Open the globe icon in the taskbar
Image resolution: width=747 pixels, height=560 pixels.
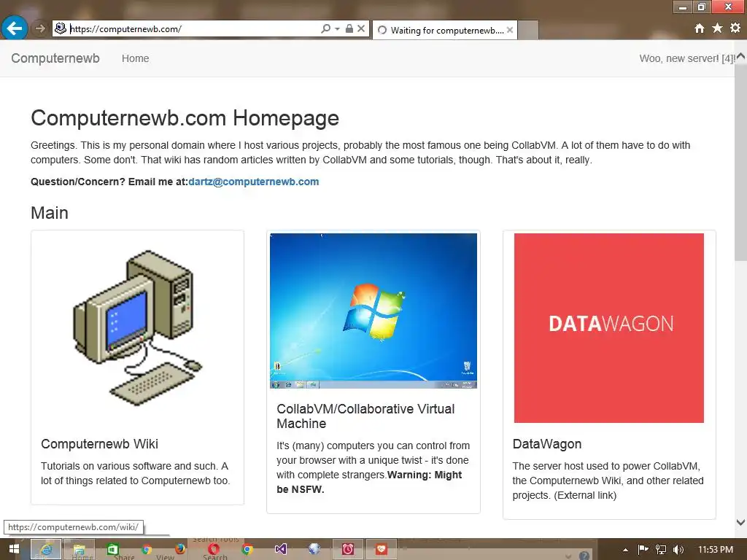pyautogui.click(x=314, y=549)
